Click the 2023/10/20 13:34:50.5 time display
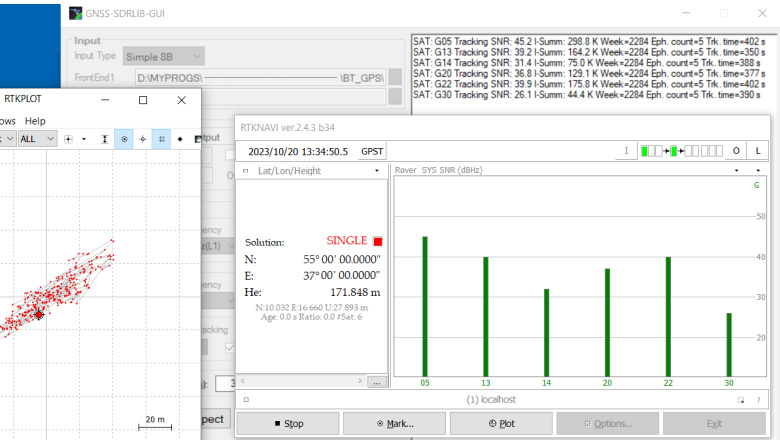The image size is (780, 440). [298, 152]
